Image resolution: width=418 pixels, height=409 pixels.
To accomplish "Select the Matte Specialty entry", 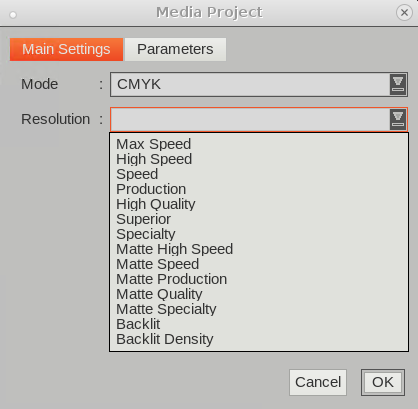I will pyautogui.click(x=259, y=309).
